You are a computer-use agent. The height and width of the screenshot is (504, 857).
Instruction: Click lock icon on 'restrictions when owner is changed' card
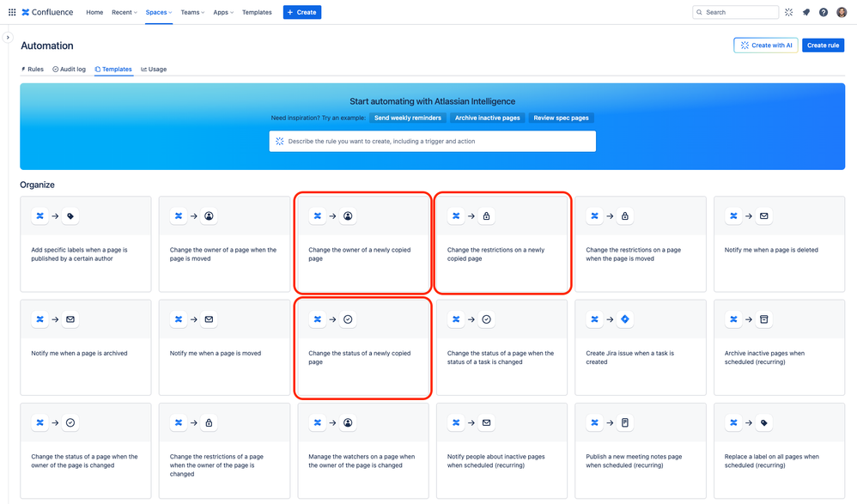point(209,422)
